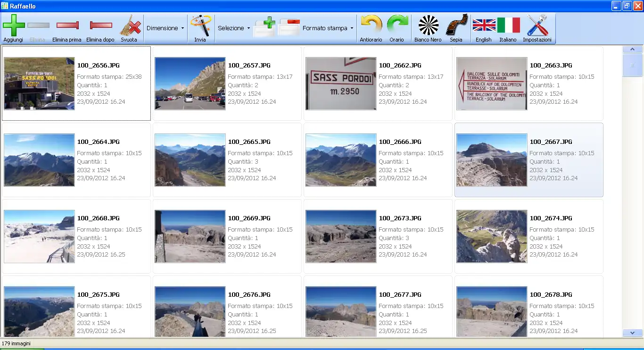
Task: Select the 100_2656.JPG photo thumbnail
Action: (39, 84)
